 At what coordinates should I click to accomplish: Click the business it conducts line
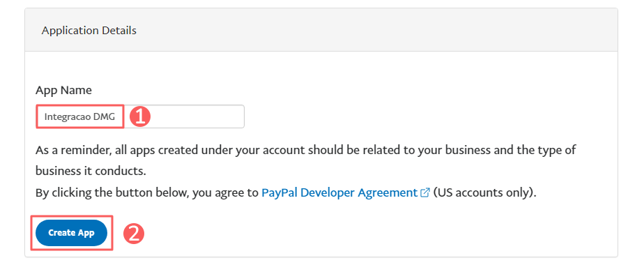[x=91, y=171]
